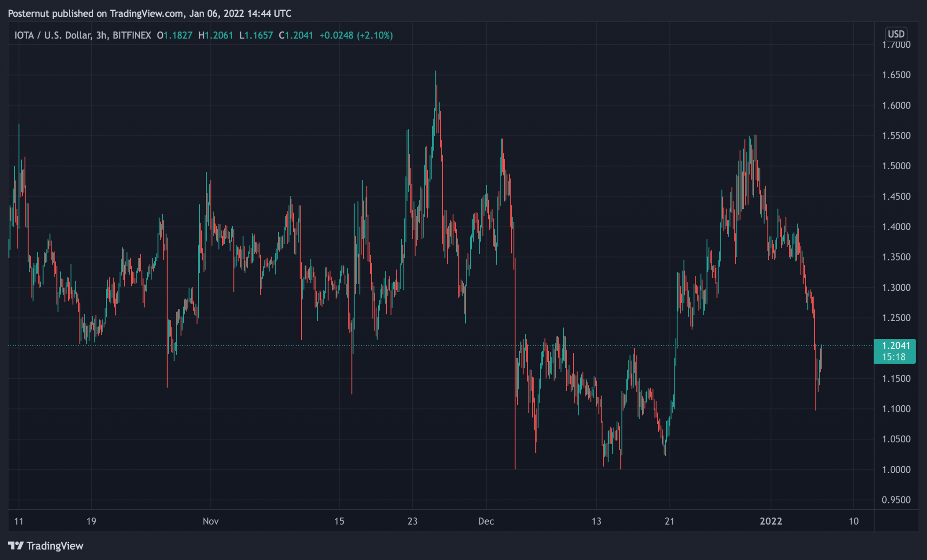Click the 1.7000 price axis label
Viewport: 927px width, 560px height.
point(896,45)
